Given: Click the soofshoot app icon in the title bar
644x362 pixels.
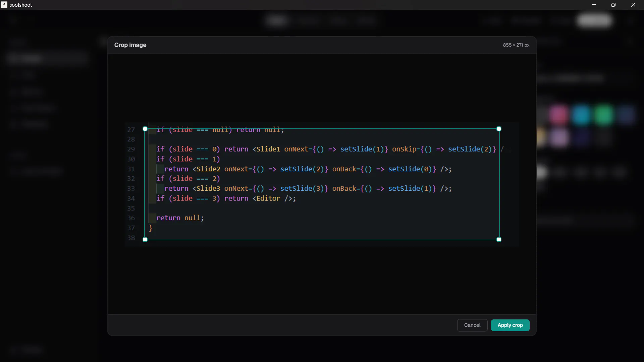Looking at the screenshot, I should 4,5.
